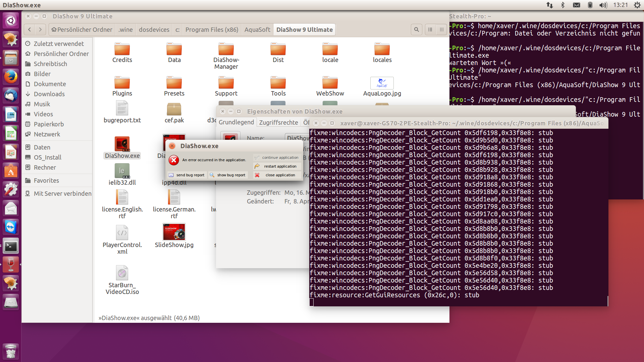Open the volume indicator in top panel
This screenshot has width=644, height=362.
pos(603,5)
